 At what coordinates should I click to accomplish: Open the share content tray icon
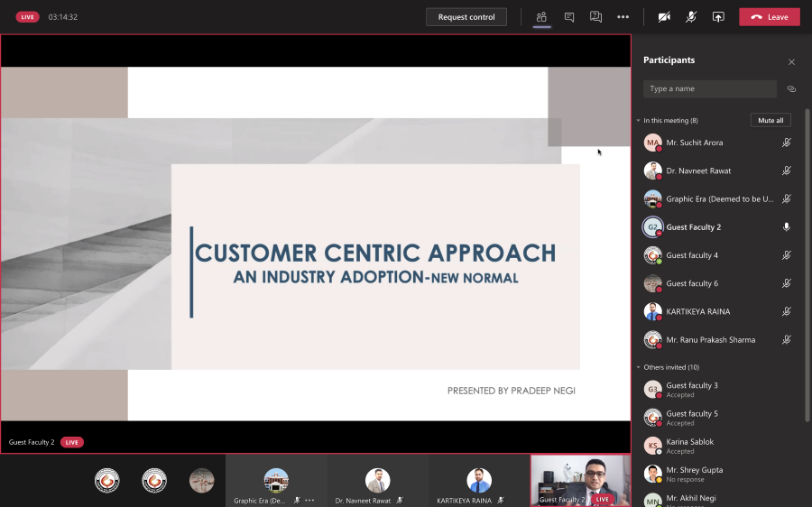click(x=718, y=17)
